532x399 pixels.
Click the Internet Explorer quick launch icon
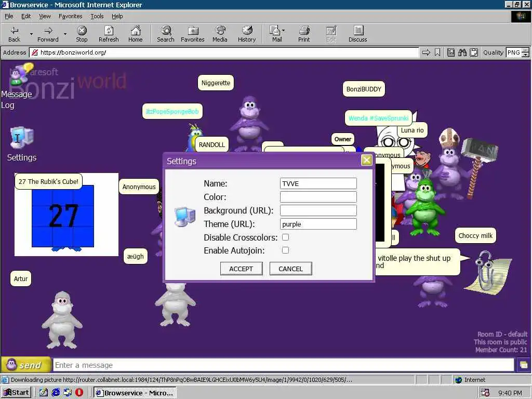(x=56, y=393)
